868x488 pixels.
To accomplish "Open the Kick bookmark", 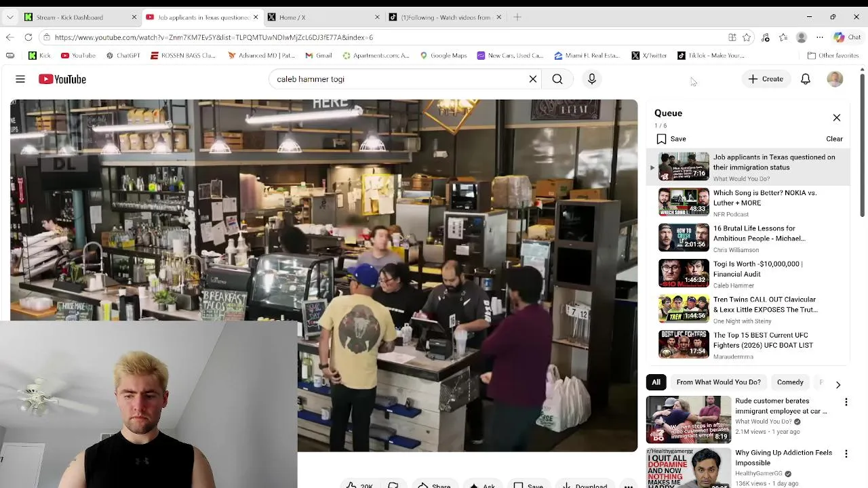I will click(x=39, y=56).
